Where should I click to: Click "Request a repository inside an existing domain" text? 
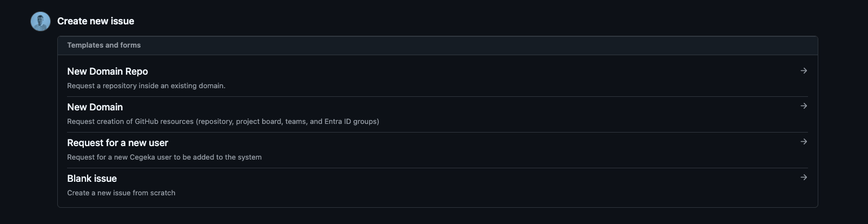point(146,85)
